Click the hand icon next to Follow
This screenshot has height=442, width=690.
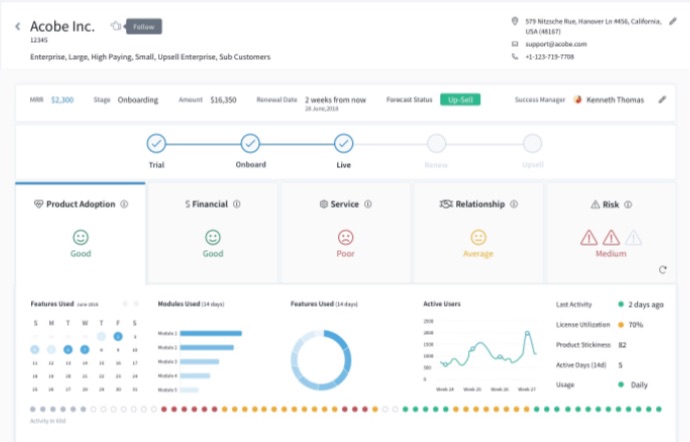(x=116, y=26)
